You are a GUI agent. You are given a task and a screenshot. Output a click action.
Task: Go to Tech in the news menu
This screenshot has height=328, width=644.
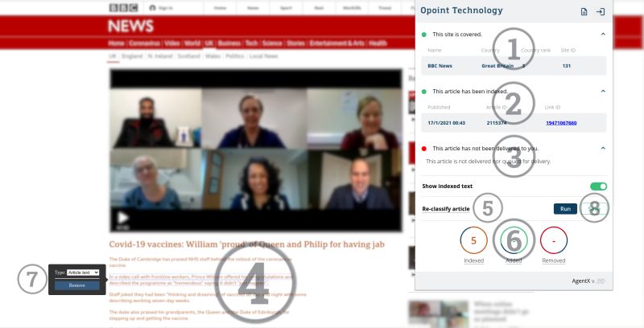tap(251, 43)
